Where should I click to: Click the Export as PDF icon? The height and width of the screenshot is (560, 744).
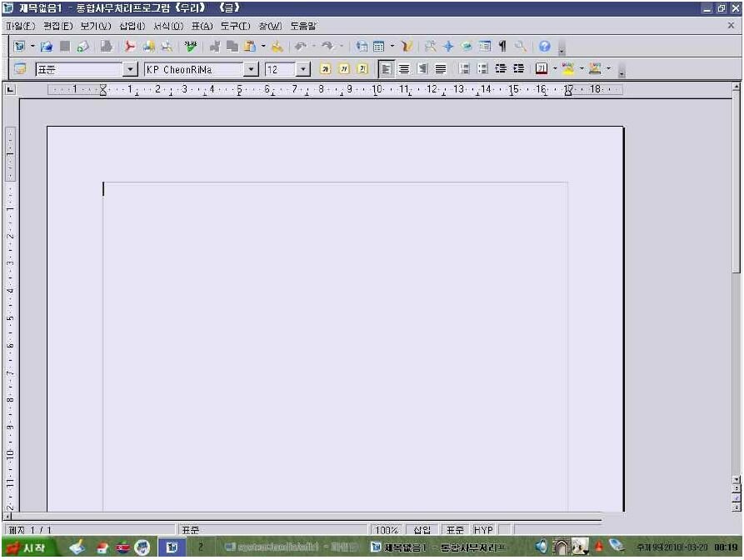tap(129, 46)
